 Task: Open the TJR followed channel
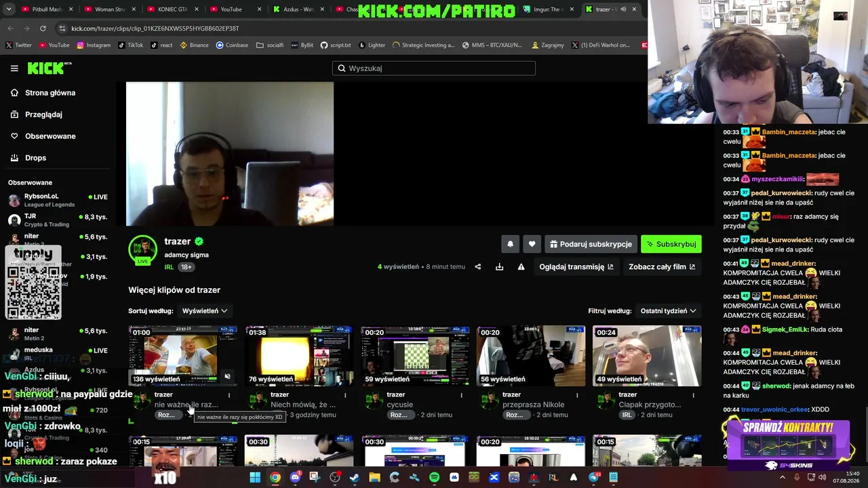pos(58,220)
